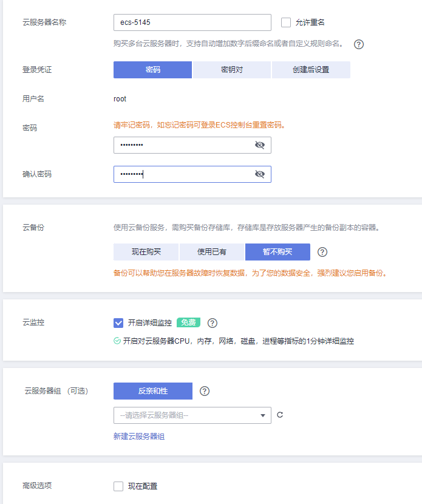Image resolution: width=422 pixels, height=504 pixels.
Task: Click the help icon beside 反亲和性
Action: tap(205, 391)
